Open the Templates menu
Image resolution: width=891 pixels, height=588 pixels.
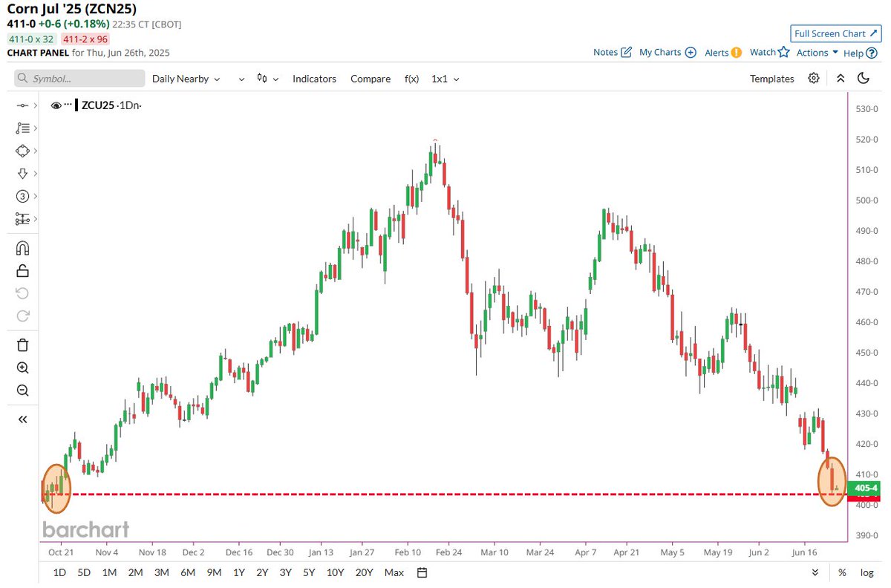tap(771, 78)
